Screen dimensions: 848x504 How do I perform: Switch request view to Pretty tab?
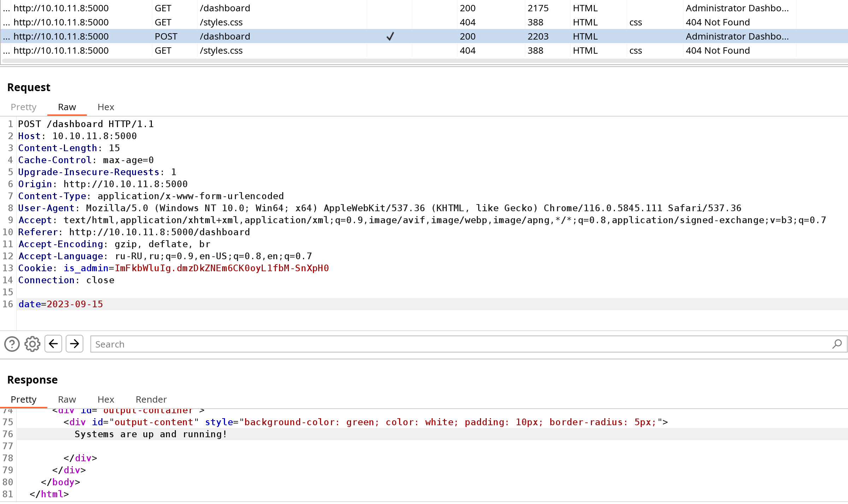(x=24, y=107)
